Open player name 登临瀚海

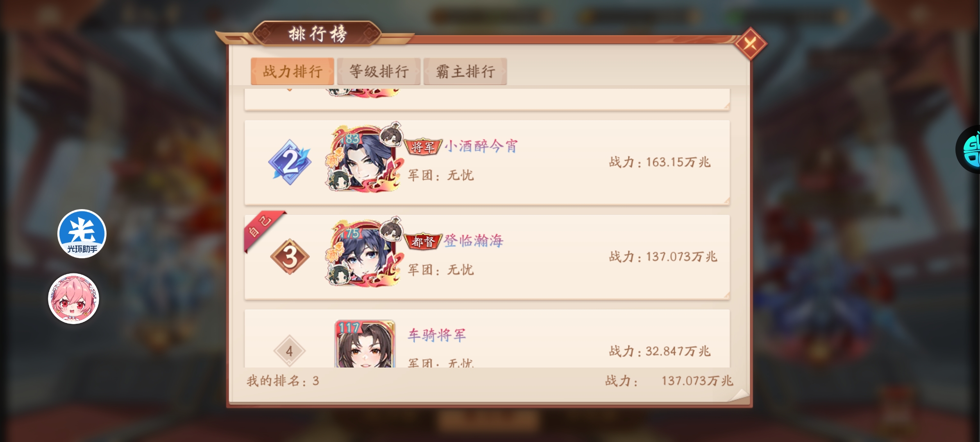474,240
